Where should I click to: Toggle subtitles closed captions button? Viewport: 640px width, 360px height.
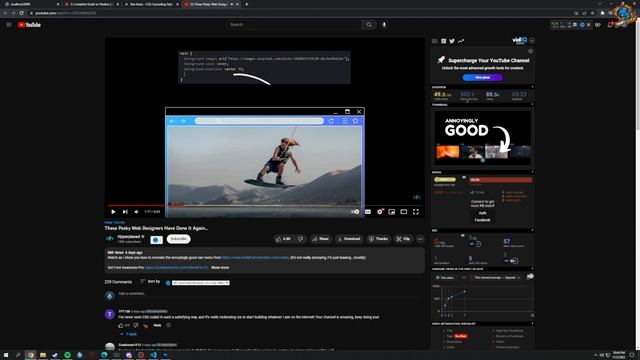pos(368,212)
